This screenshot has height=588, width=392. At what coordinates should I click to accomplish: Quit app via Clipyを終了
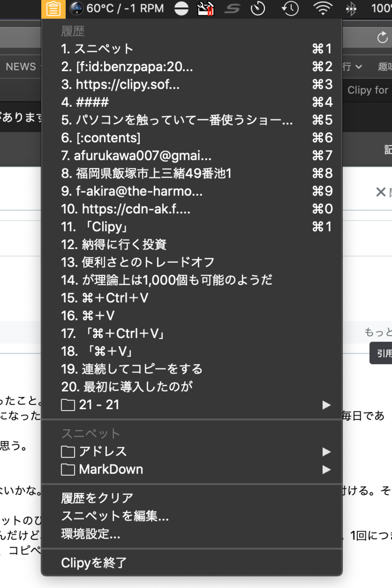pyautogui.click(x=192, y=563)
